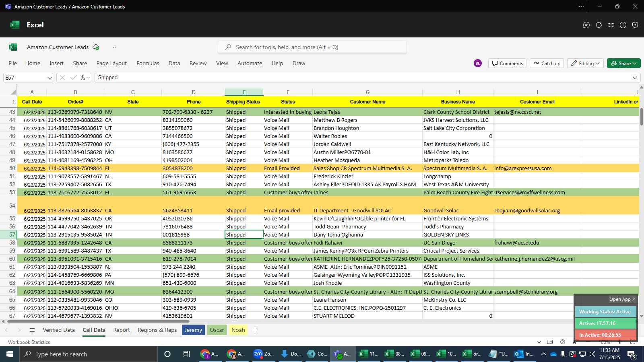Click the help question mark in status bar
Screen dimensions: 644x362
(x=563, y=342)
